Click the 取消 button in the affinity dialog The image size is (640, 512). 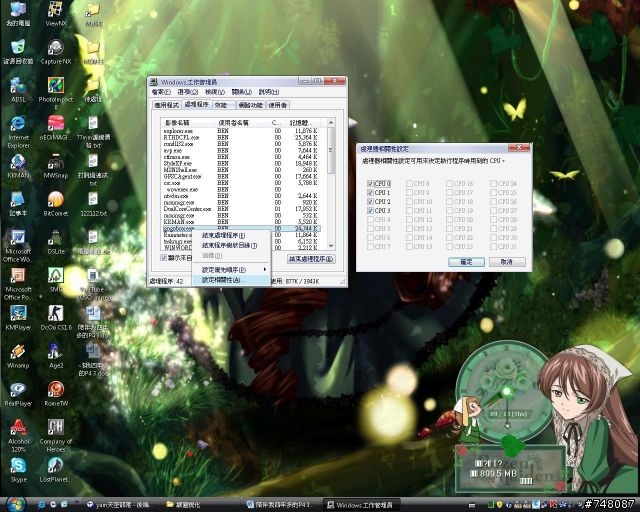(507, 262)
